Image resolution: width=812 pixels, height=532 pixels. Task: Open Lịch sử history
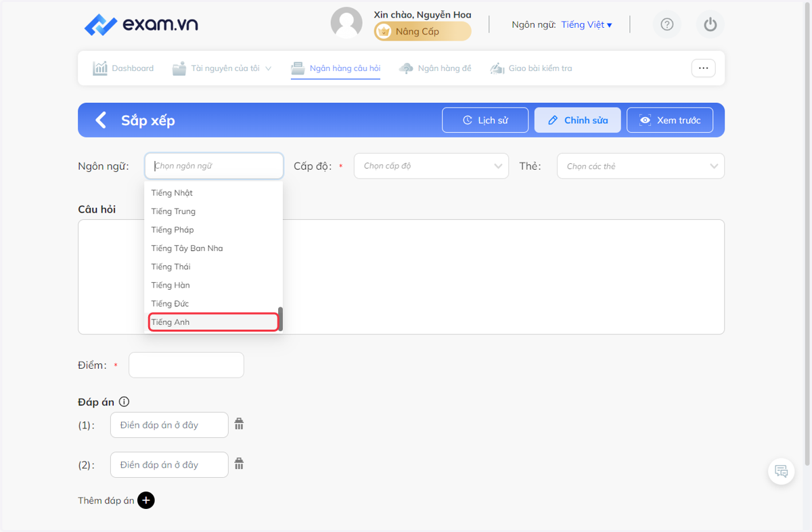coord(485,120)
